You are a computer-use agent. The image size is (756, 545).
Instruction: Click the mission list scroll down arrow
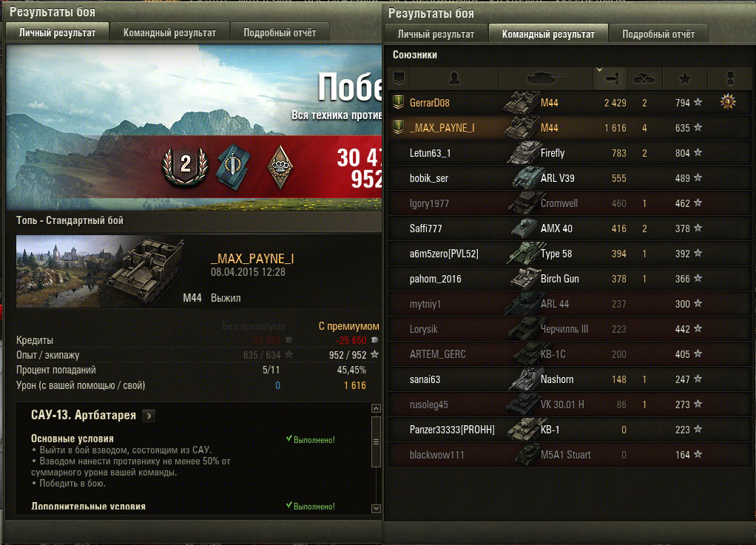tap(376, 508)
